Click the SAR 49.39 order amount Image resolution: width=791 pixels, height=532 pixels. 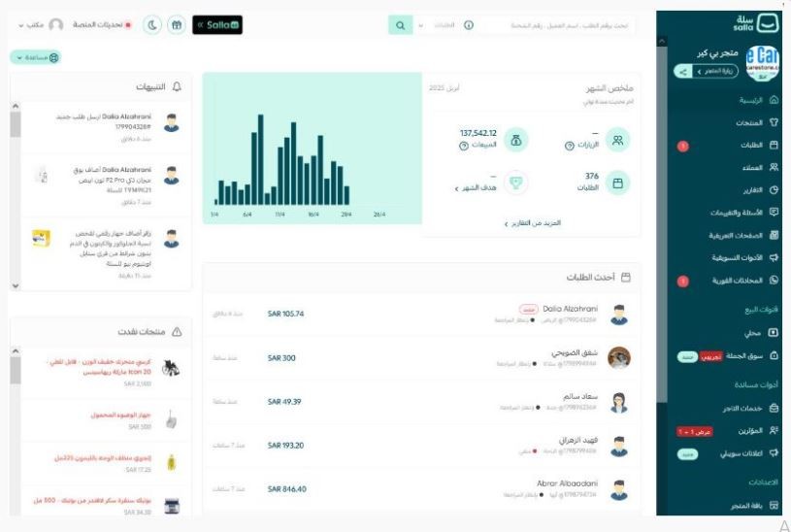pyautogui.click(x=284, y=402)
